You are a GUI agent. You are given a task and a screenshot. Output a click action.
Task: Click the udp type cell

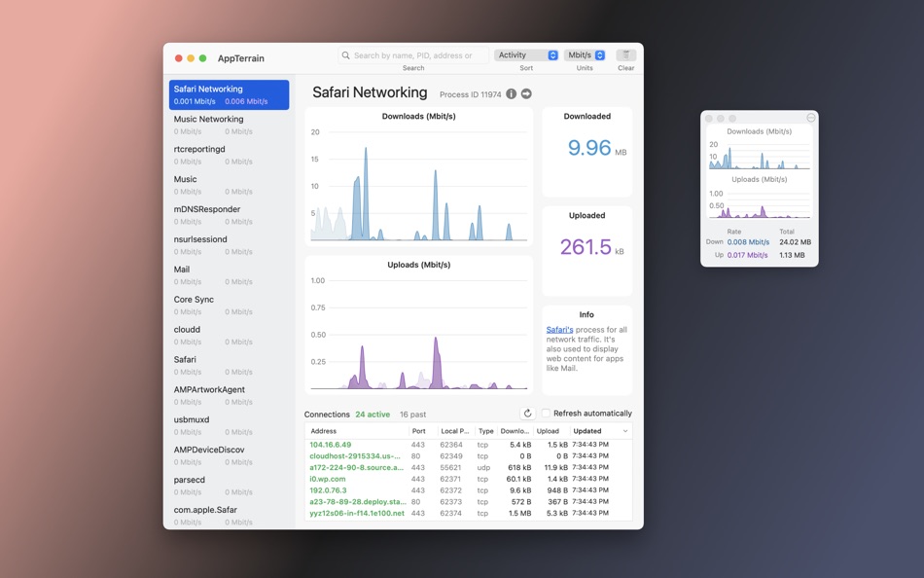(483, 467)
